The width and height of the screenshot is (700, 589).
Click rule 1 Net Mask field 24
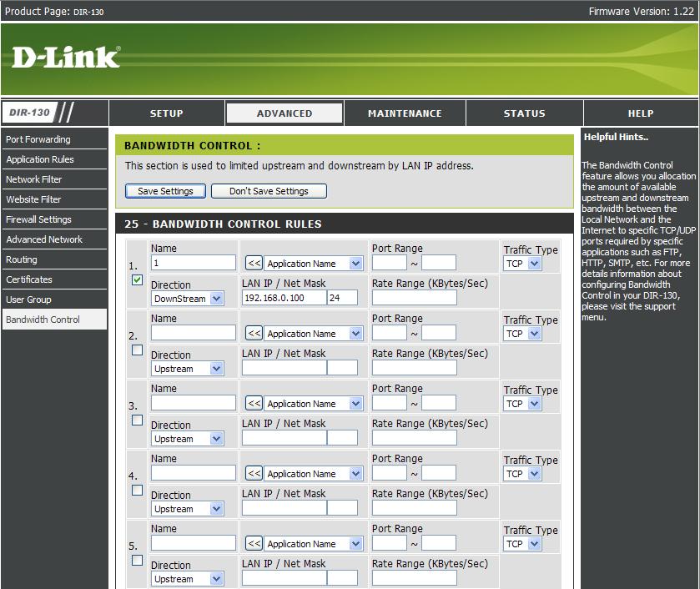pyautogui.click(x=342, y=298)
